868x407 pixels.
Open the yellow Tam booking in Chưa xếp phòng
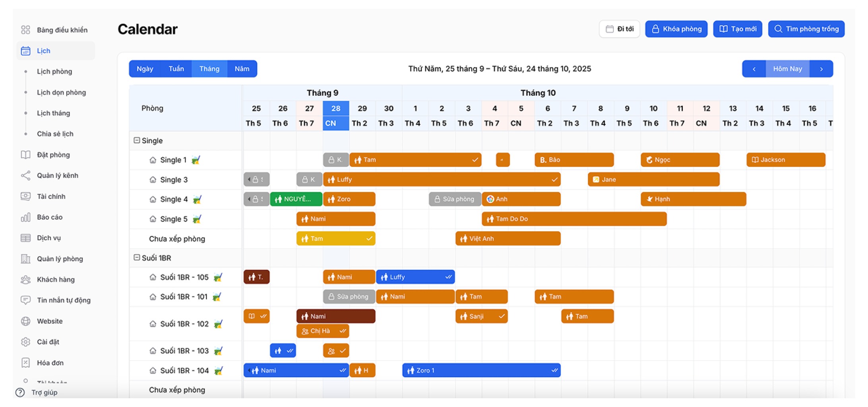pos(336,238)
